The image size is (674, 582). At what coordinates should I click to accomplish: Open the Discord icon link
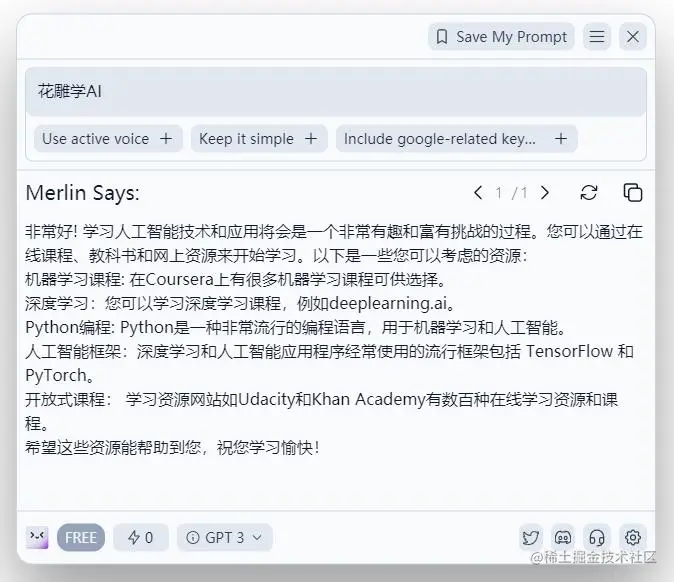pyautogui.click(x=563, y=537)
